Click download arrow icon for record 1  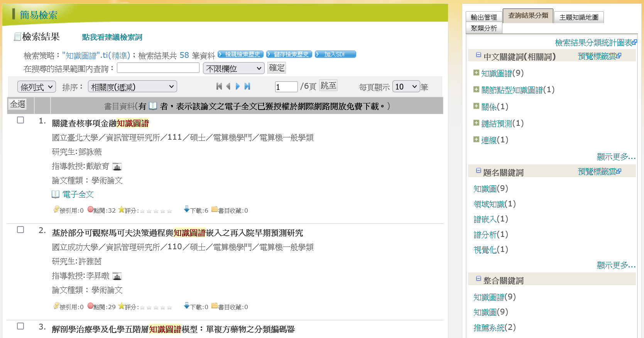click(187, 210)
